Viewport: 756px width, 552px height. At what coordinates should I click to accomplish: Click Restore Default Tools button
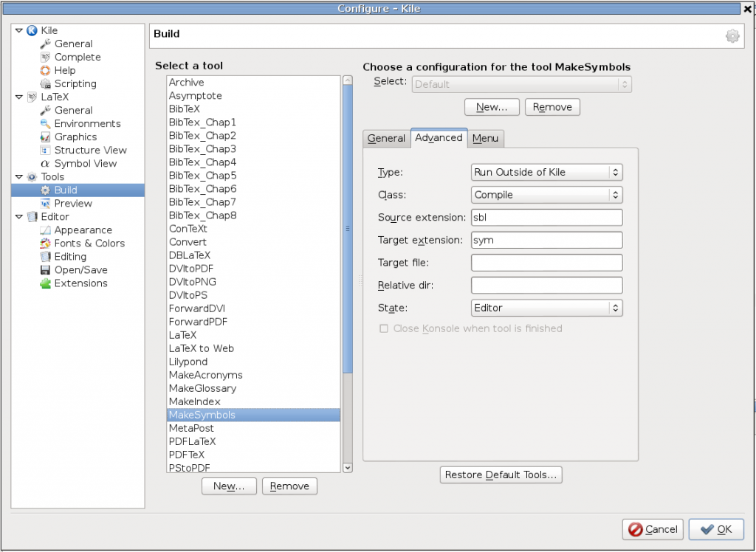[501, 475]
